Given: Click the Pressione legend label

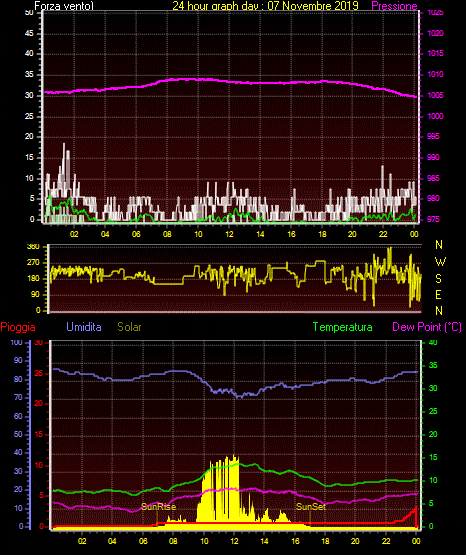Looking at the screenshot, I should [x=394, y=6].
